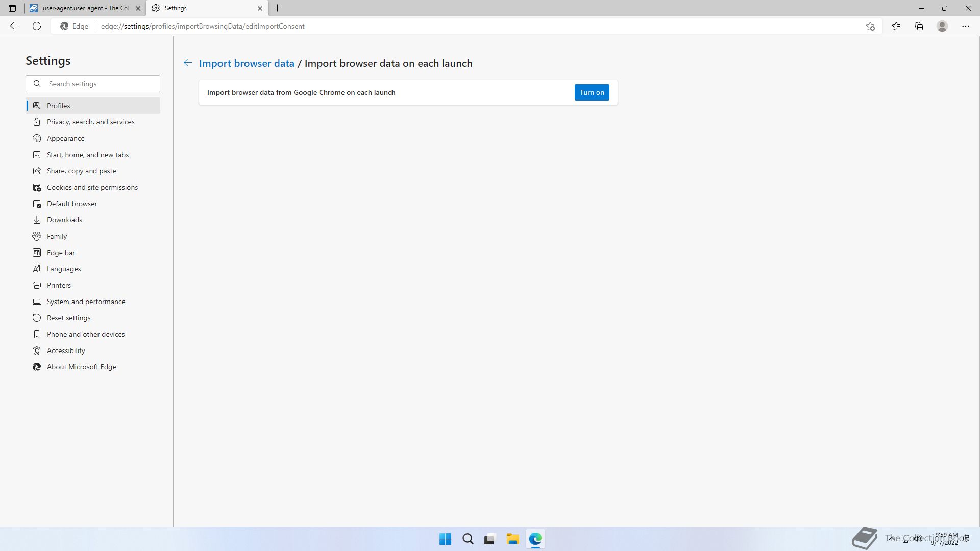Image resolution: width=980 pixels, height=551 pixels.
Task: Click the address bar URL
Action: (202, 26)
